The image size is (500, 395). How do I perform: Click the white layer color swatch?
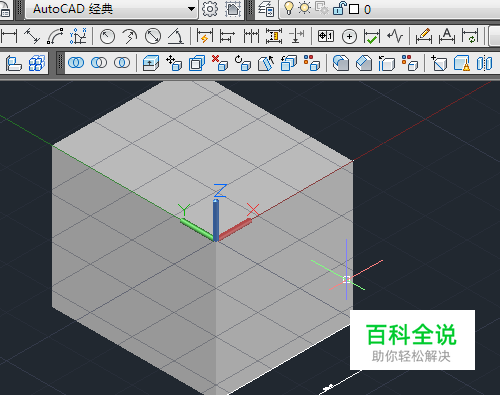click(354, 9)
